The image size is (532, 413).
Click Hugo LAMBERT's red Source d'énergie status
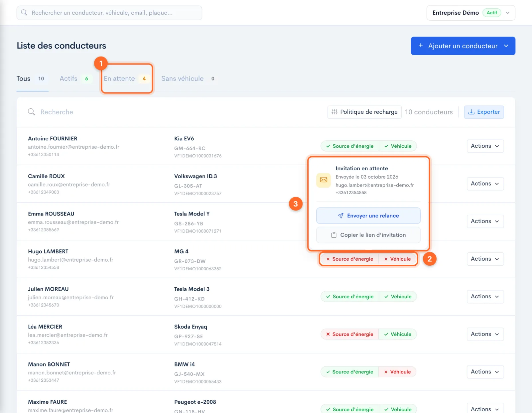[349, 259]
